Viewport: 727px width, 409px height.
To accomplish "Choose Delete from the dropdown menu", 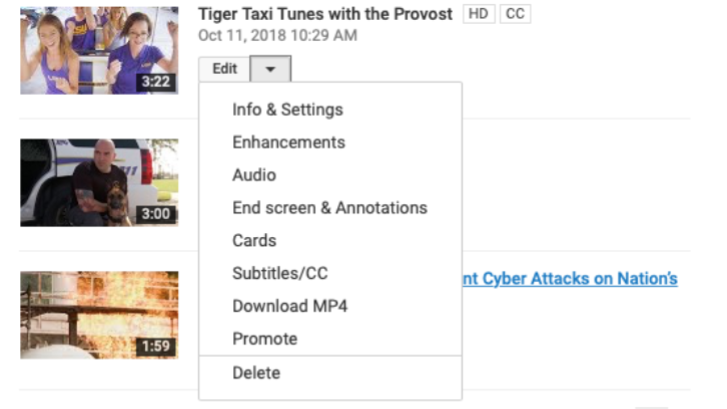I will tap(256, 373).
